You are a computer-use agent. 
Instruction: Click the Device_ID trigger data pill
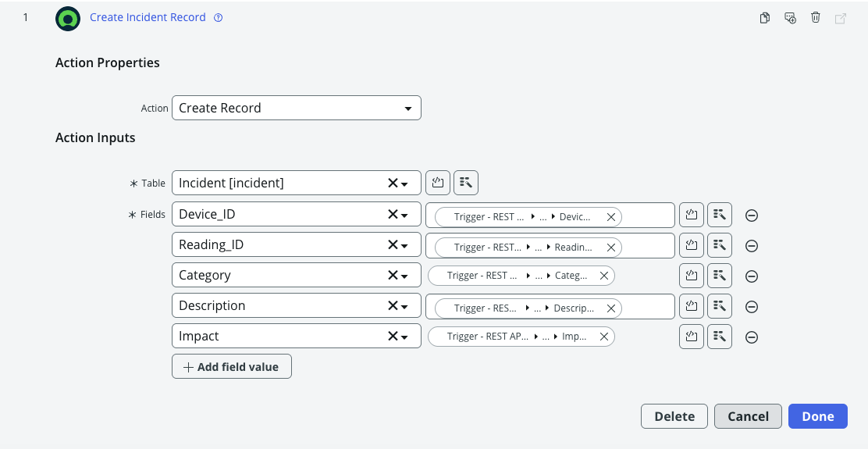coord(528,218)
